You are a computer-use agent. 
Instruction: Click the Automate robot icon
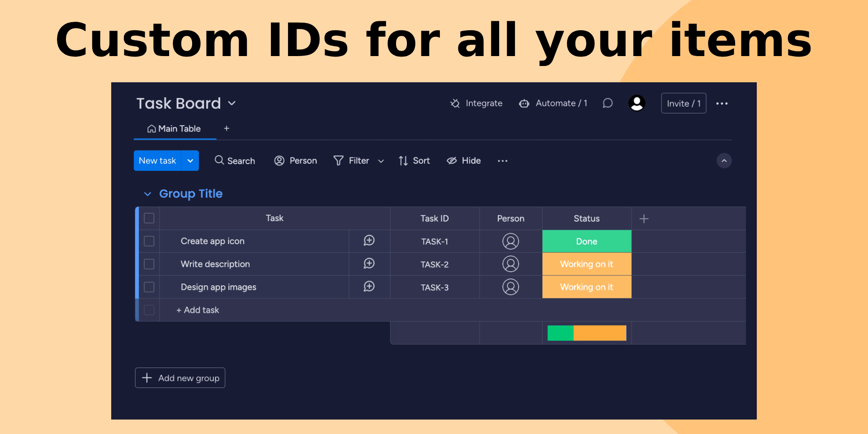[524, 104]
